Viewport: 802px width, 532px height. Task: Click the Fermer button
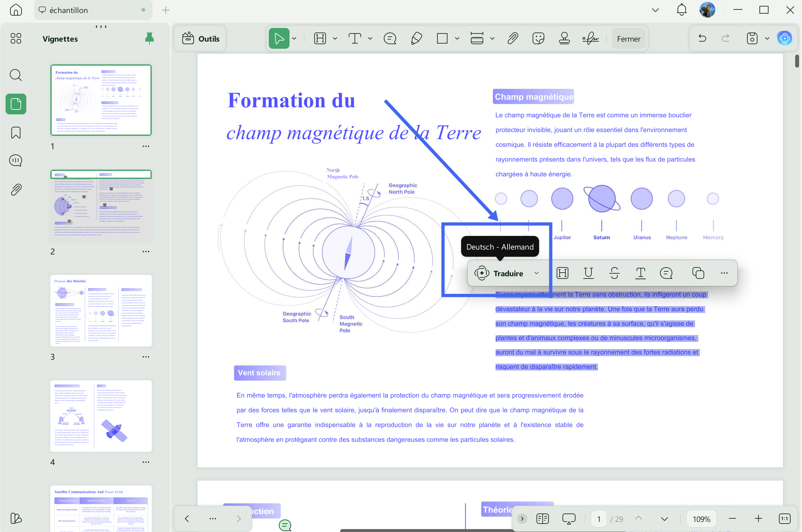[629, 39]
